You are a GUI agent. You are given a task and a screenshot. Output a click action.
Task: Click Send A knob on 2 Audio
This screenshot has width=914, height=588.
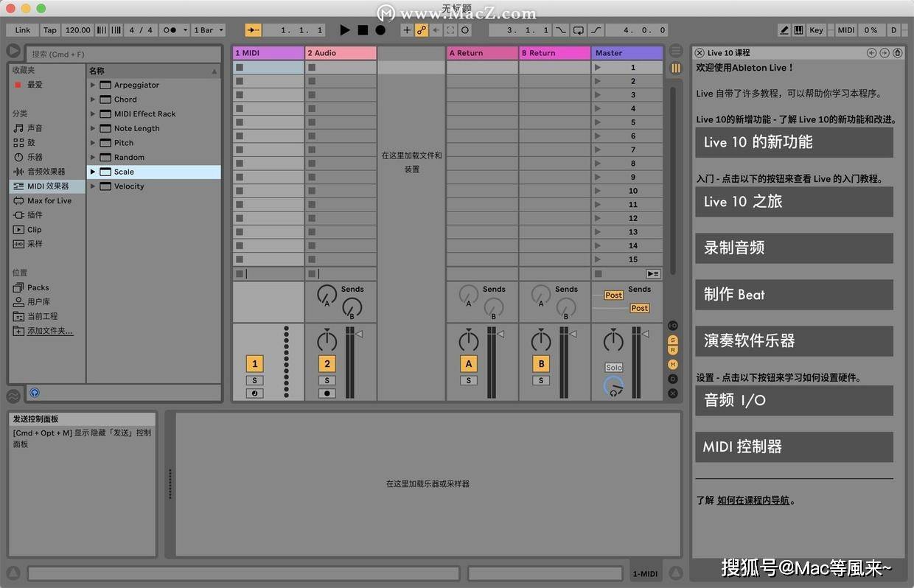[x=327, y=295]
